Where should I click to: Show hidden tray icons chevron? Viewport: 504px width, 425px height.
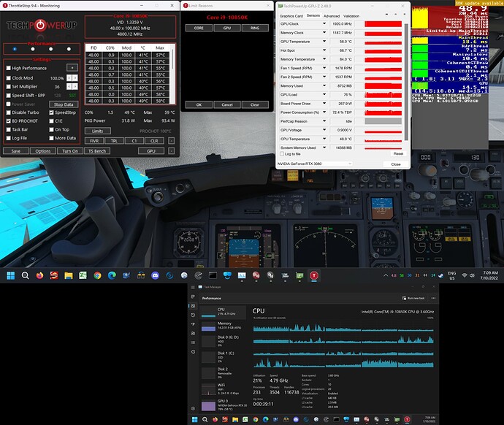tap(386, 275)
